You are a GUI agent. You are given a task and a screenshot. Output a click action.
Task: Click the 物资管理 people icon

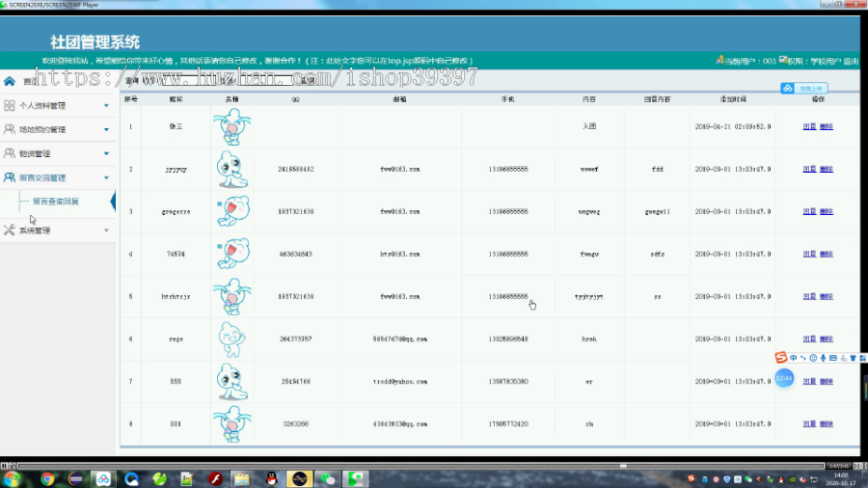click(9, 153)
